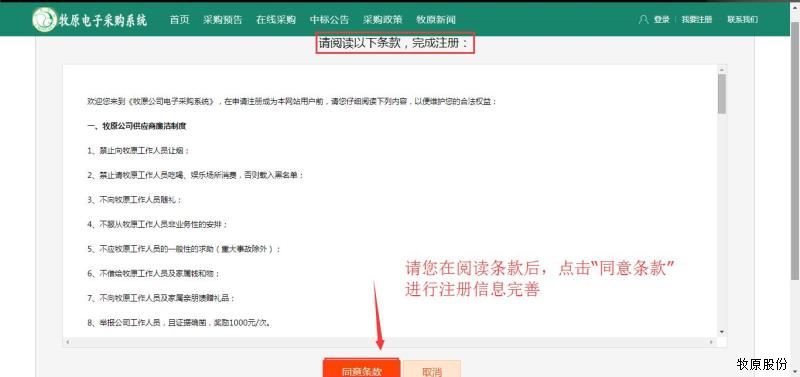Click clause 6 about 借给…钱和物
The height and width of the screenshot is (377, 800).
point(154,273)
